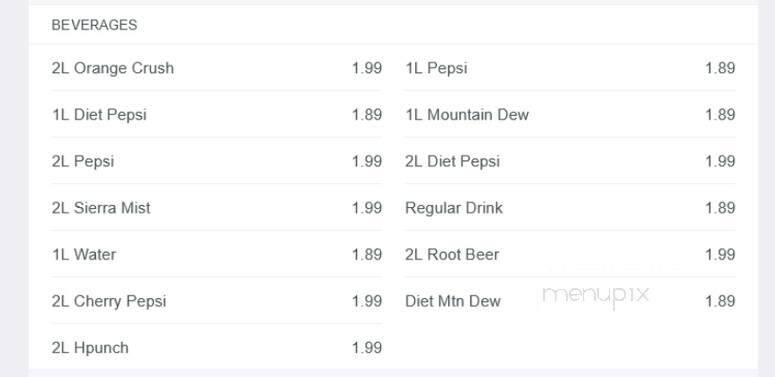Click the BEVERAGES section heading
Screen dimensions: 775x377
(x=94, y=25)
